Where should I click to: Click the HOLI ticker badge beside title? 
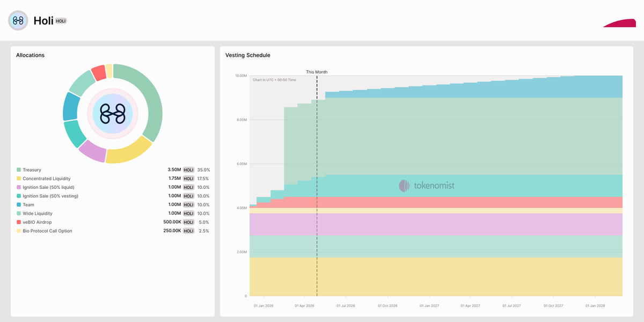pos(61,21)
